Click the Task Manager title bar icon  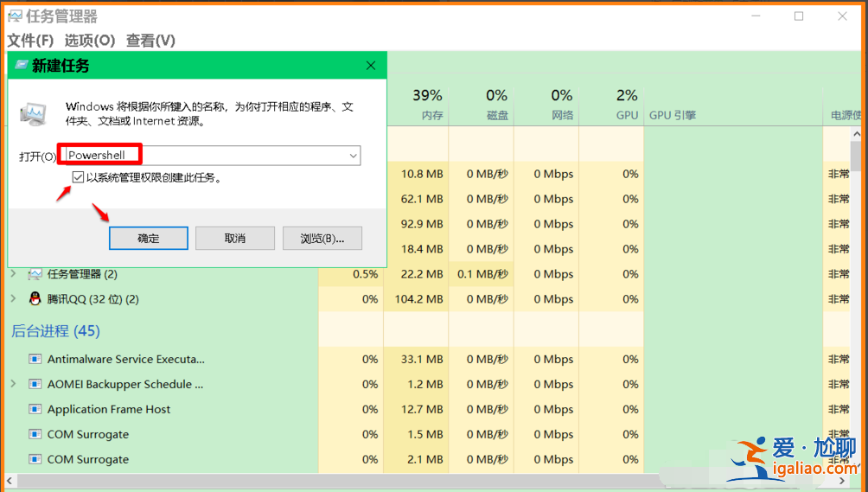tap(15, 16)
